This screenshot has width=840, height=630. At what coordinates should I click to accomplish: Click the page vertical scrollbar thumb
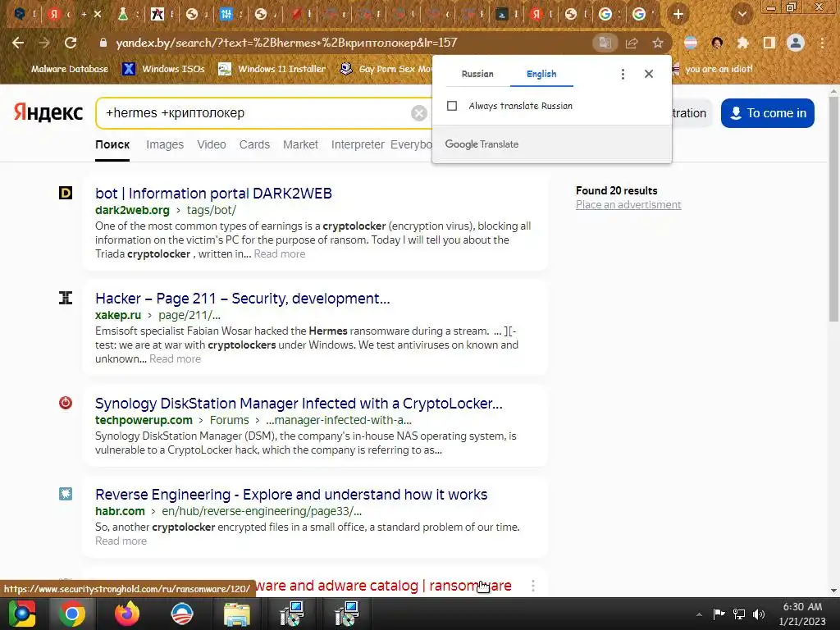point(833,209)
